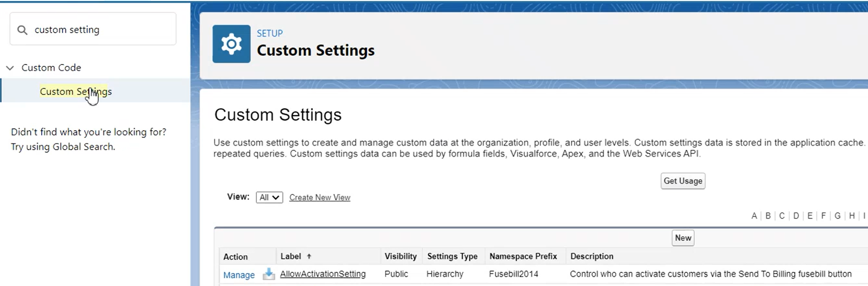Filter the list by letter A
868x286 pixels.
tap(754, 216)
